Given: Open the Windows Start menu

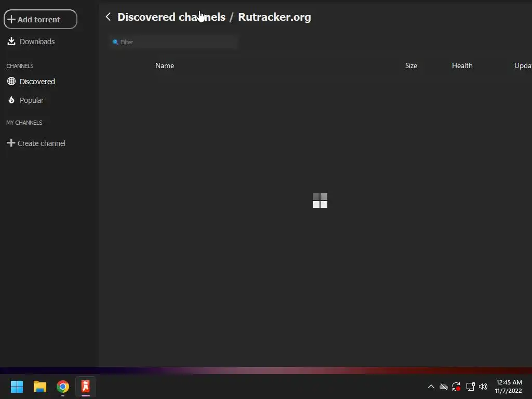Looking at the screenshot, I should point(17,387).
